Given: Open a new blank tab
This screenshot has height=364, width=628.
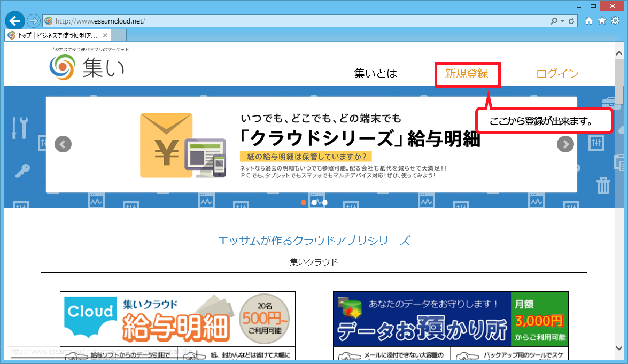Looking at the screenshot, I should pyautogui.click(x=119, y=35).
